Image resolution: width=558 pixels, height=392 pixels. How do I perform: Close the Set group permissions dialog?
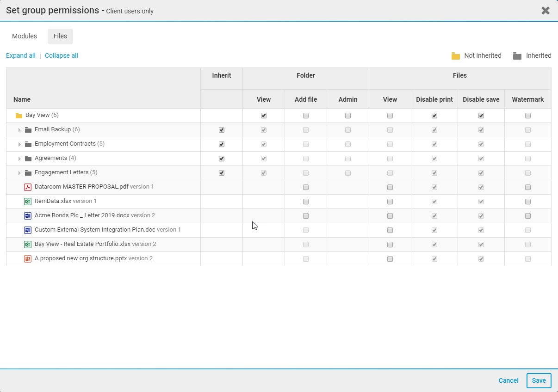(x=546, y=11)
